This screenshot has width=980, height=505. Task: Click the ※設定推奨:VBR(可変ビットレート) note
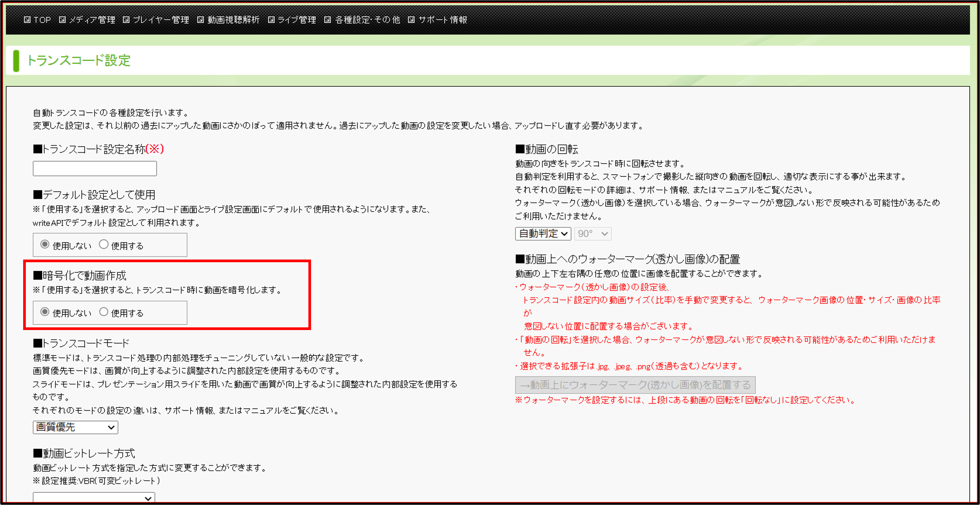coord(97,481)
